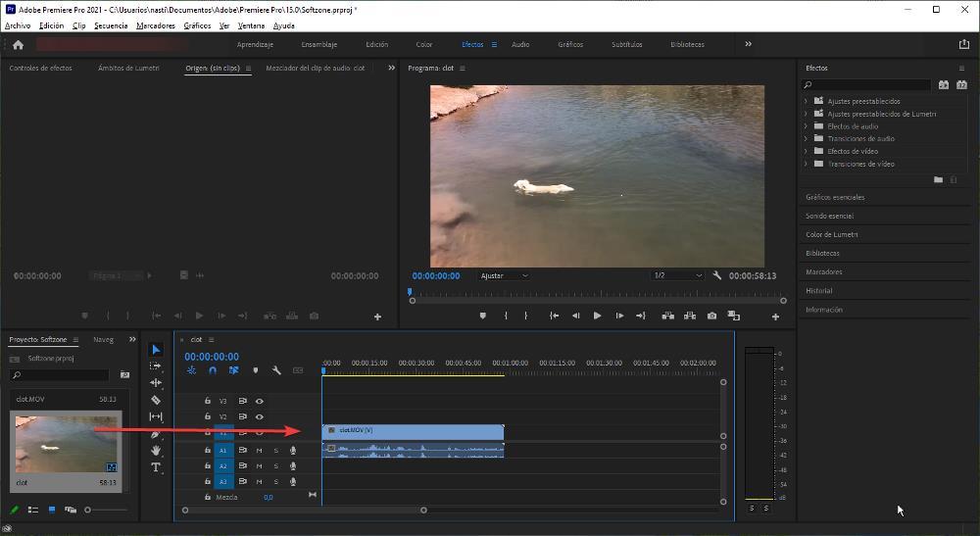Mark In point in Program monitor
Viewport: 980px width, 536px height.
point(506,317)
